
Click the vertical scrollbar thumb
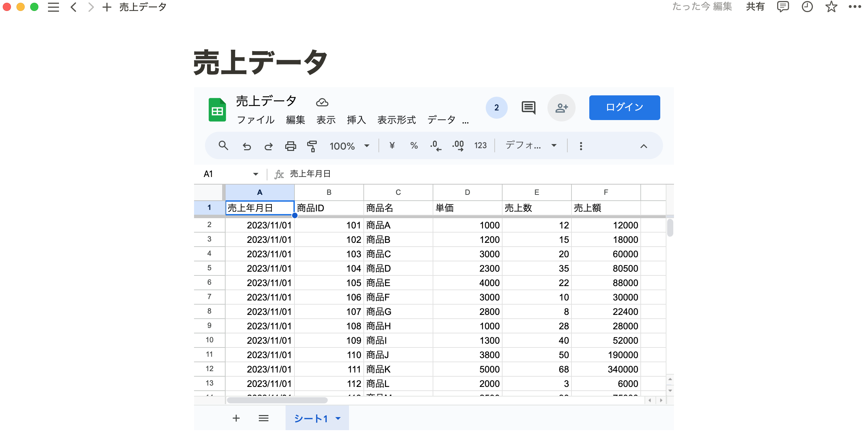pyautogui.click(x=670, y=228)
